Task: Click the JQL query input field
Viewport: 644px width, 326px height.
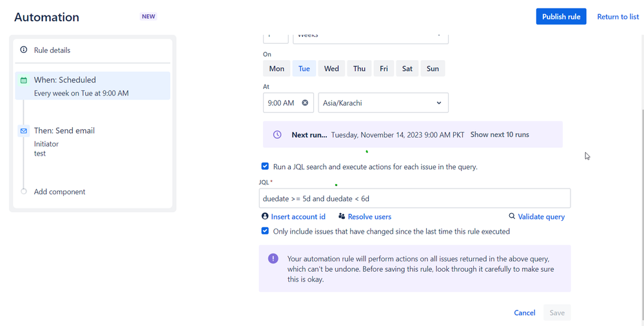Action: click(x=415, y=199)
